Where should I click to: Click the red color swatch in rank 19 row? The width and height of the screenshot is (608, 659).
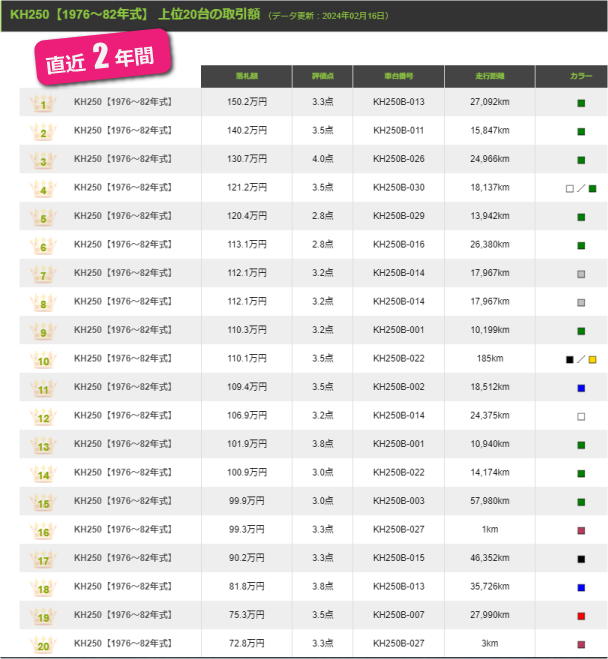tap(581, 616)
